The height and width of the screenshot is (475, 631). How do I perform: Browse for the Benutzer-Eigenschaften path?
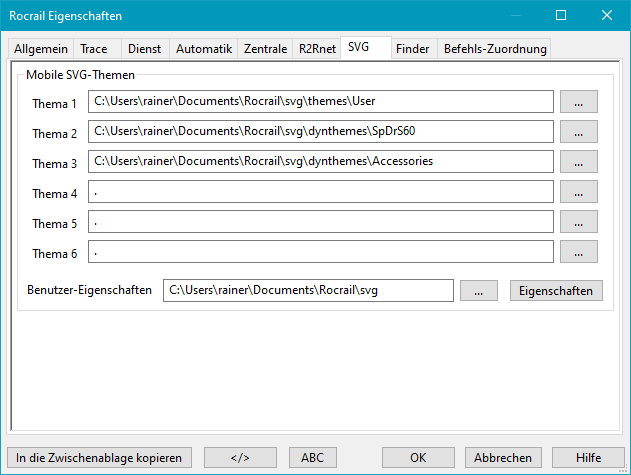point(479,290)
